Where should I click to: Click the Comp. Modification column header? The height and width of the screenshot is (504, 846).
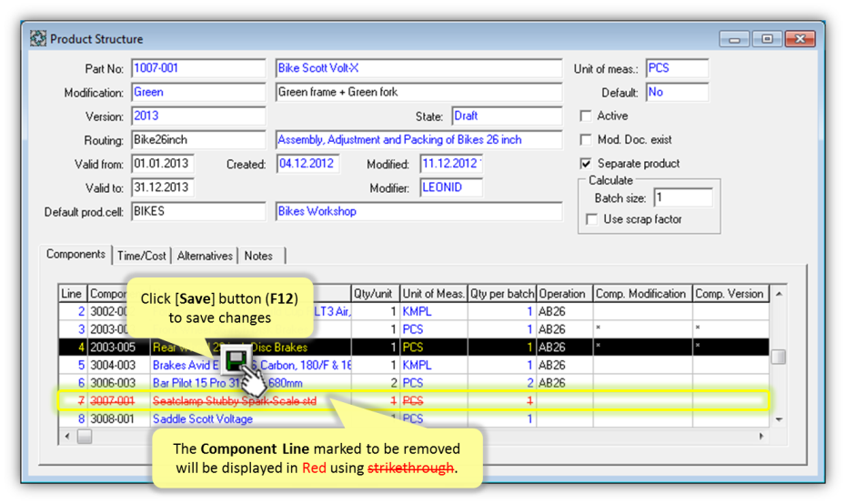(x=642, y=294)
